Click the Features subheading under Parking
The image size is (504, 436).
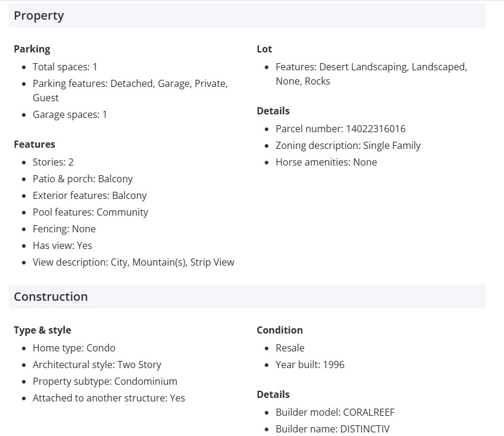[35, 144]
